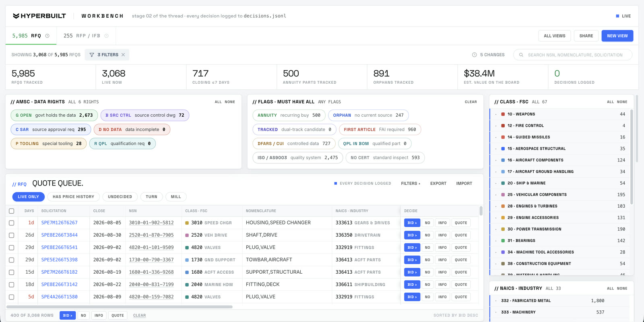This screenshot has height=322, width=644.
Task: Click the funnel icon in 3 Filters chip
Action: pyautogui.click(x=92, y=55)
